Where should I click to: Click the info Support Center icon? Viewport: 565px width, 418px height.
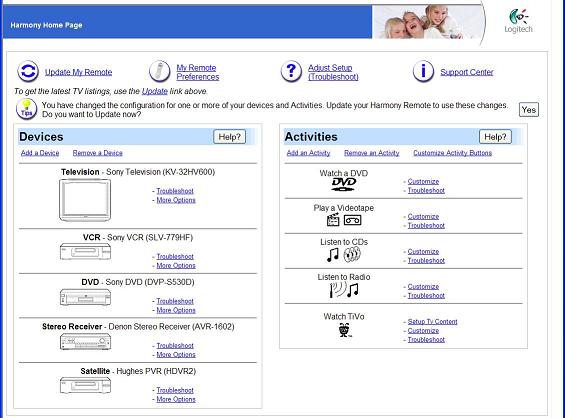(423, 71)
